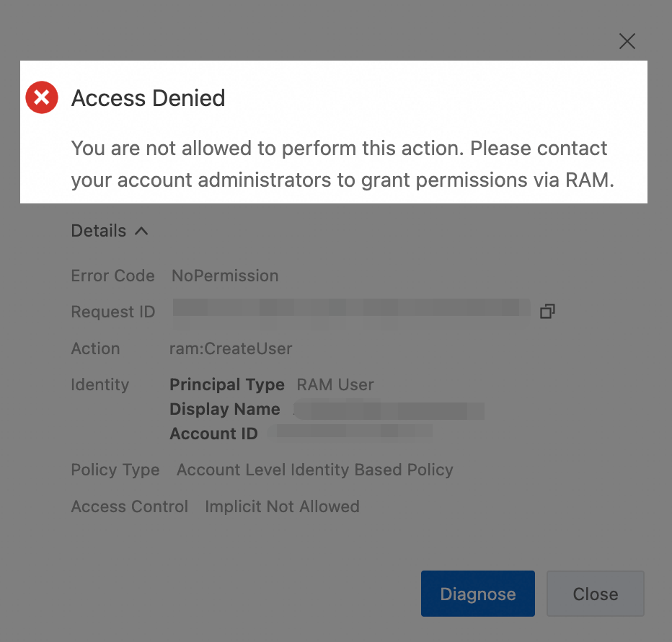Copy the Request ID with copy icon
The width and height of the screenshot is (672, 642).
(548, 312)
